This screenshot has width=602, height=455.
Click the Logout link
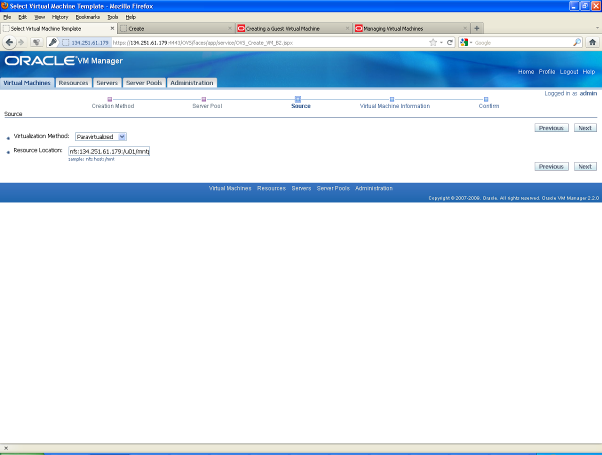tap(569, 72)
